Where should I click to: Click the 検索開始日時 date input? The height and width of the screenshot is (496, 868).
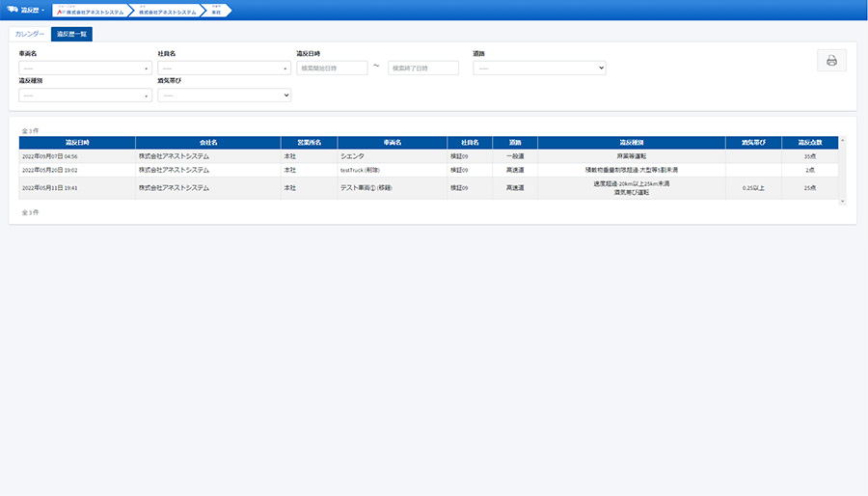332,69
